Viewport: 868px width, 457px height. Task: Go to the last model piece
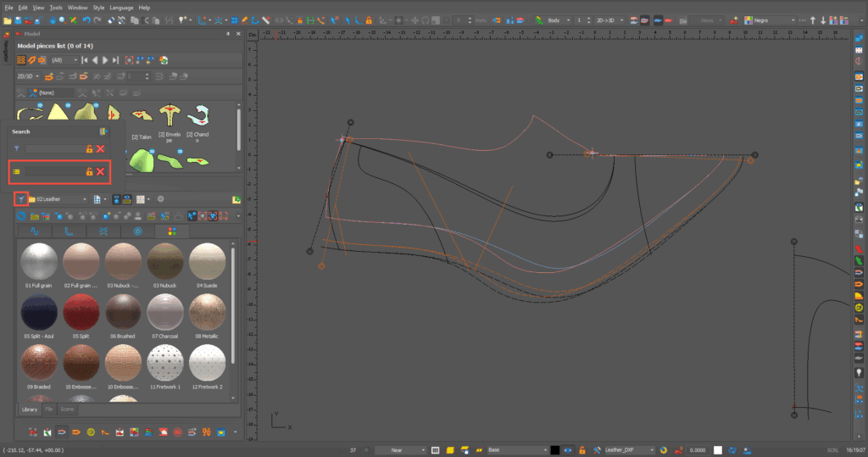(x=115, y=60)
